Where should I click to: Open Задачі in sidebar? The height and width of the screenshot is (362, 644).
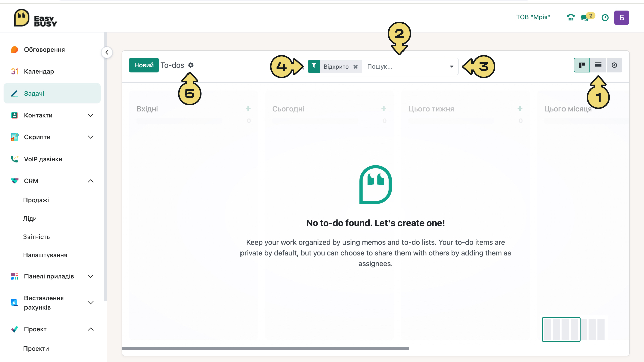tap(52, 93)
